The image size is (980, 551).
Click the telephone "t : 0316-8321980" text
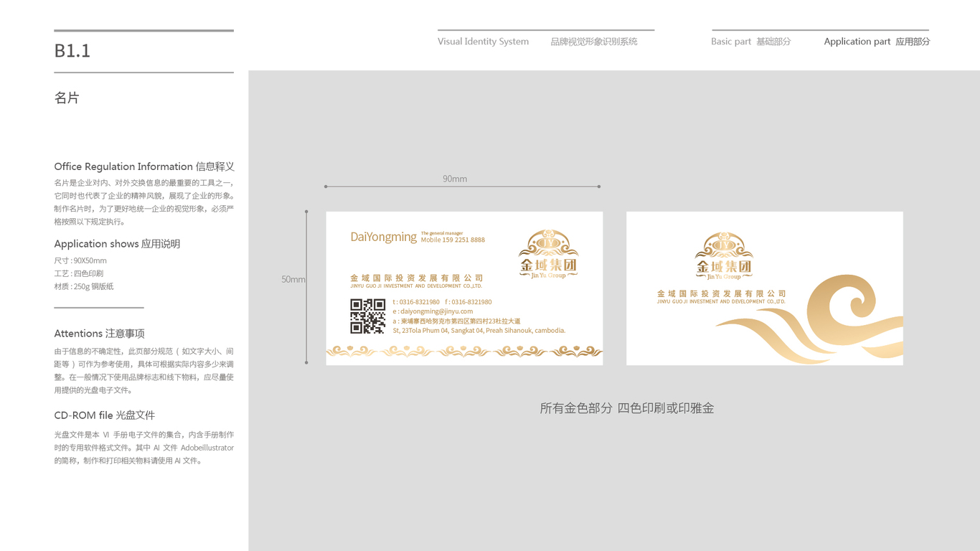click(x=416, y=302)
